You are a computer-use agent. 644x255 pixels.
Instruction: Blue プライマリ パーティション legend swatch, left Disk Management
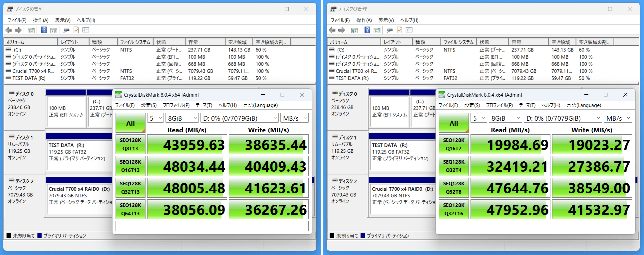click(39, 236)
